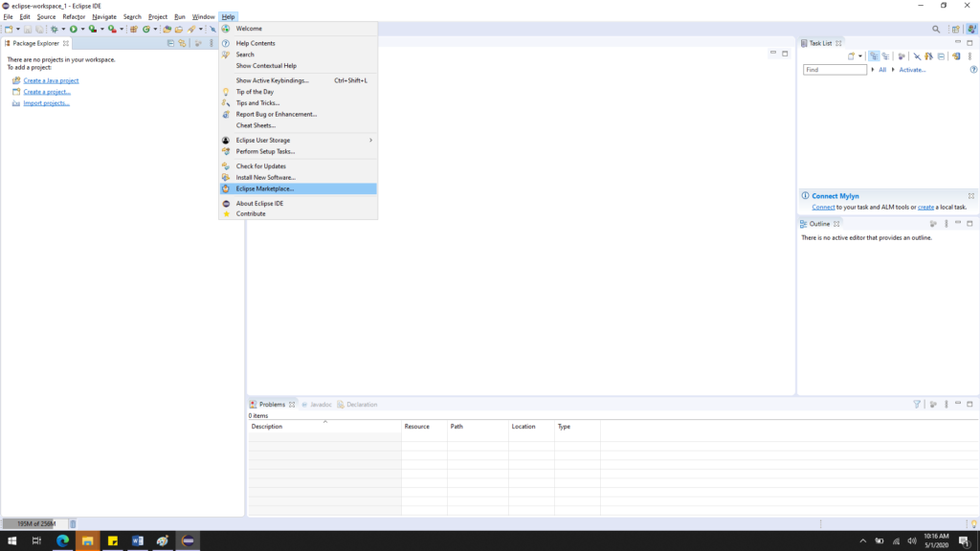Open File Explorer from taskbar

click(x=87, y=540)
